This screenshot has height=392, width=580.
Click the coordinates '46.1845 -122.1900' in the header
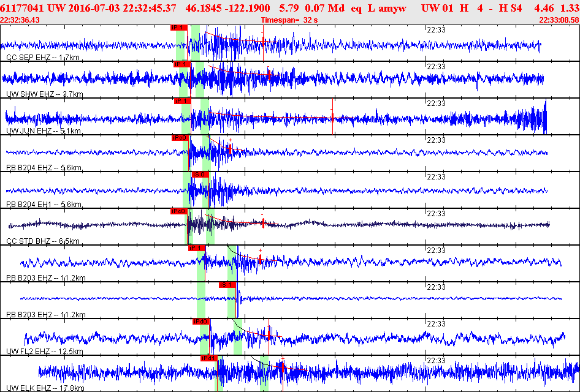click(227, 8)
